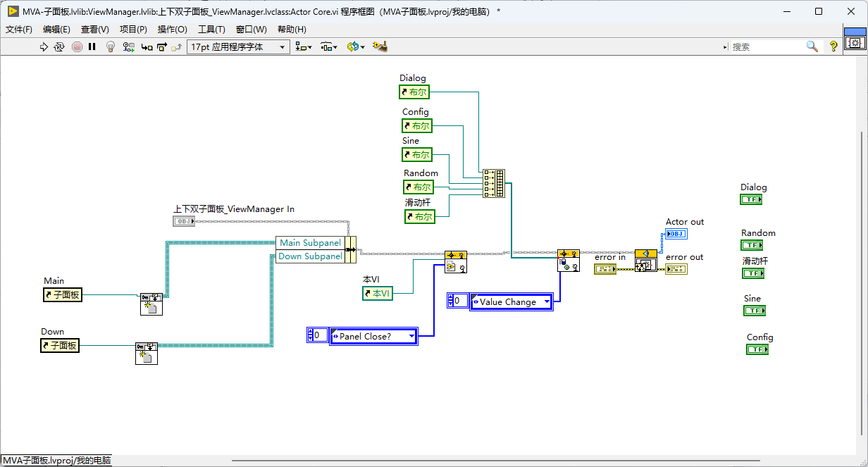The width and height of the screenshot is (868, 467).
Task: Click Main Subpanel bundle element
Action: (x=309, y=242)
